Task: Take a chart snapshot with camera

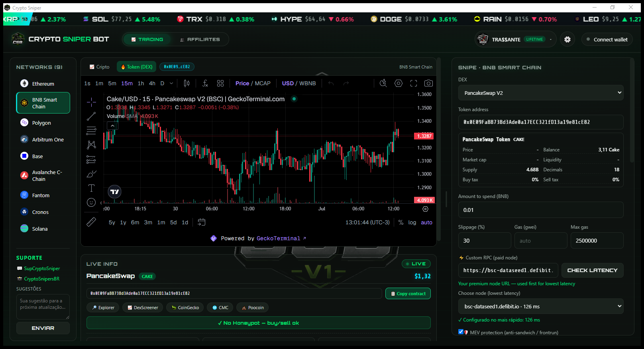Action: [x=428, y=83]
